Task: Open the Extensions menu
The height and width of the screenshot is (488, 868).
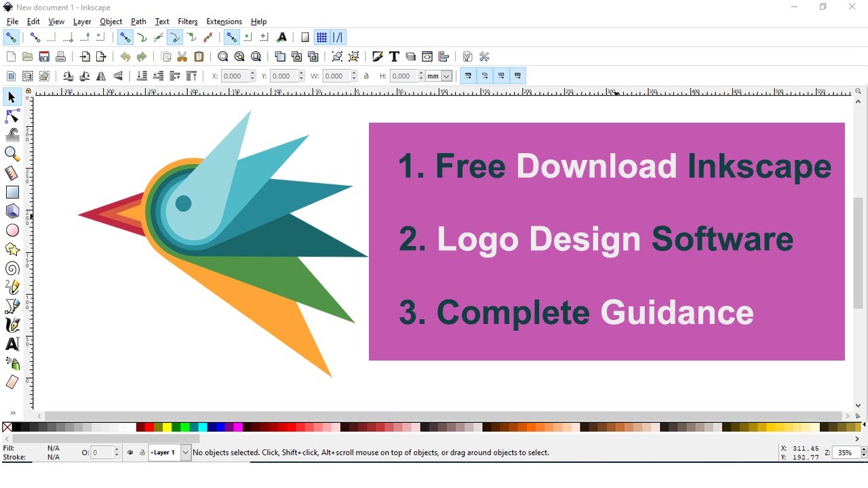Action: coord(224,22)
